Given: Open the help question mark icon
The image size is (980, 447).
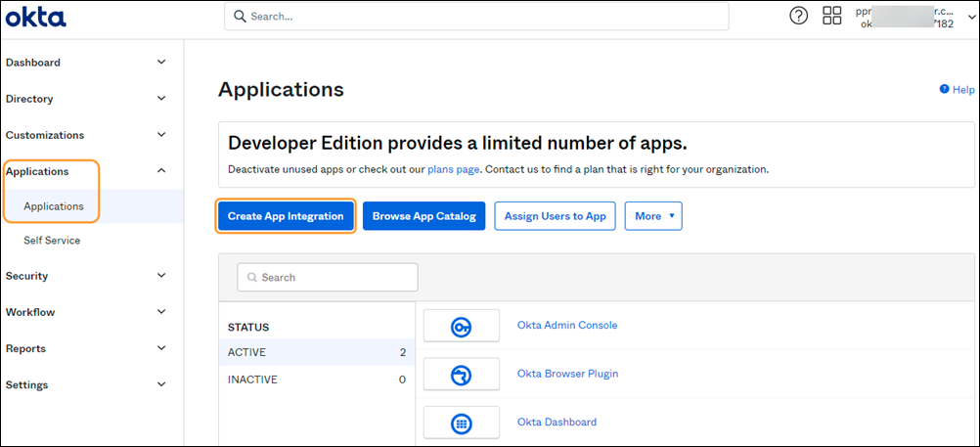Looking at the screenshot, I should [799, 16].
